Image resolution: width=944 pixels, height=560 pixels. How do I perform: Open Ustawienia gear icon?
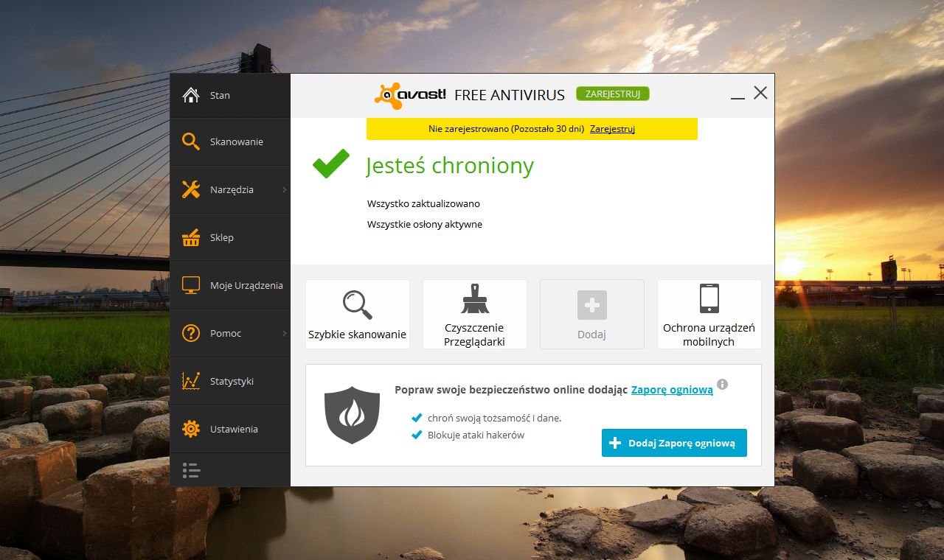191,429
